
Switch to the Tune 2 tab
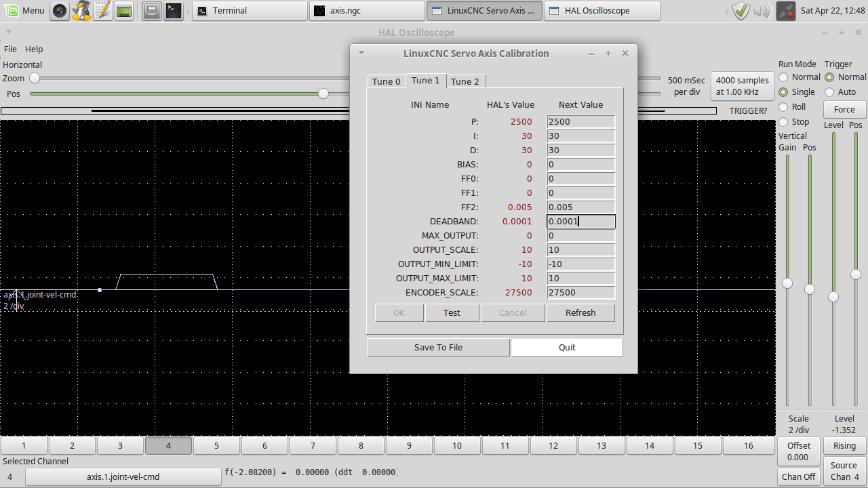click(465, 81)
